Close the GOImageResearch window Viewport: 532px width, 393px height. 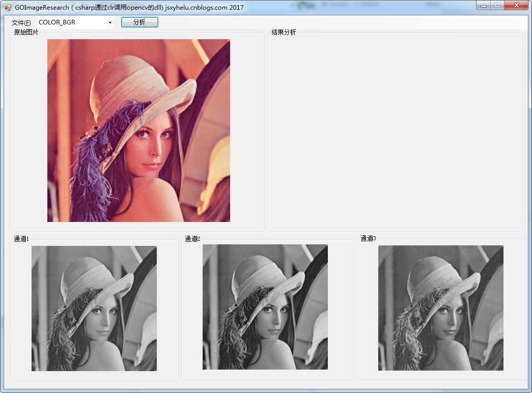coord(516,6)
